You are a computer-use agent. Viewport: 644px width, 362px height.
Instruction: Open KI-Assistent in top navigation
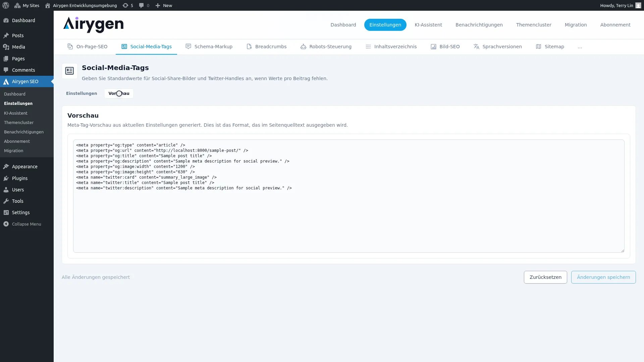click(x=428, y=25)
